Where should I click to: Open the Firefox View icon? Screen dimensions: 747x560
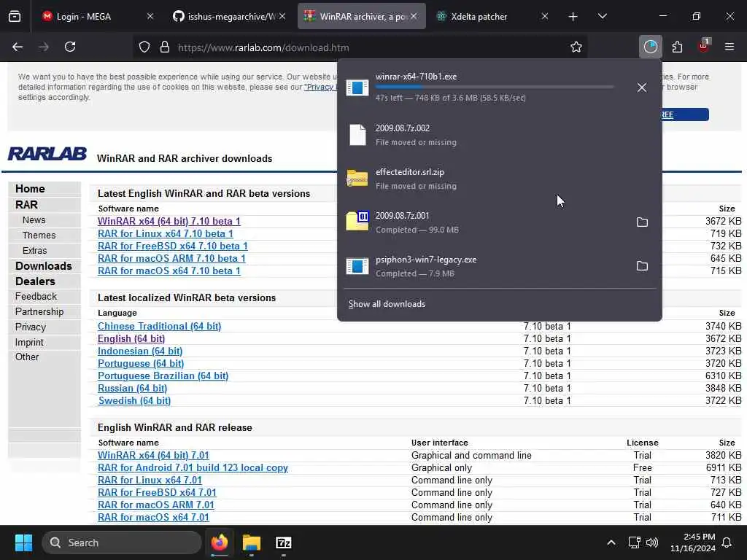(x=15, y=17)
